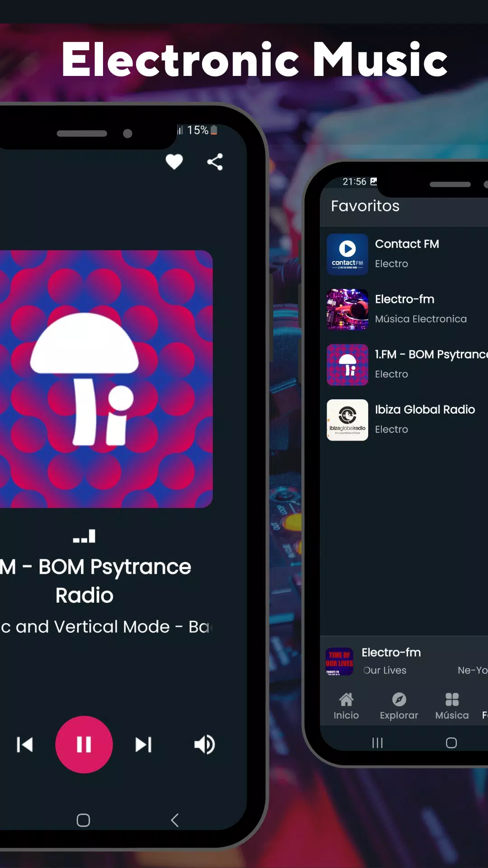The height and width of the screenshot is (868, 488).
Task: Tap the heart favorite icon
Action: [x=174, y=162]
